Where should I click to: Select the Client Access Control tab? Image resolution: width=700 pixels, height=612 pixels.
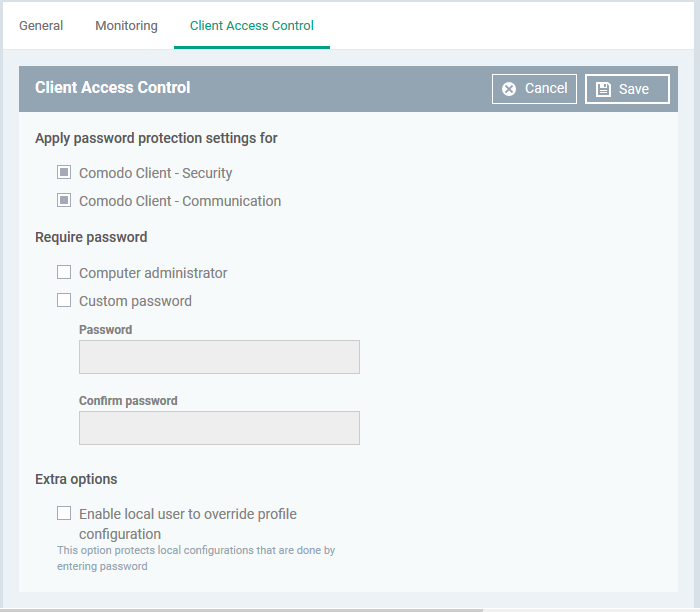(x=252, y=25)
